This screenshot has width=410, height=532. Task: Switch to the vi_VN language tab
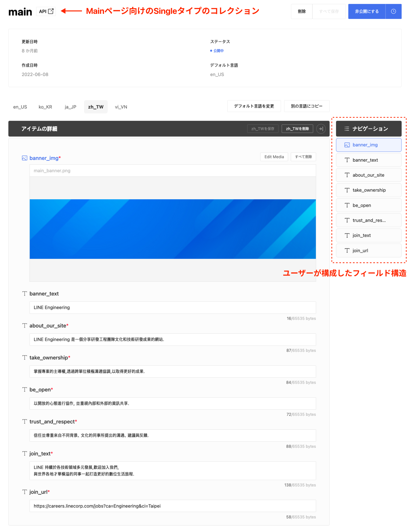point(121,107)
